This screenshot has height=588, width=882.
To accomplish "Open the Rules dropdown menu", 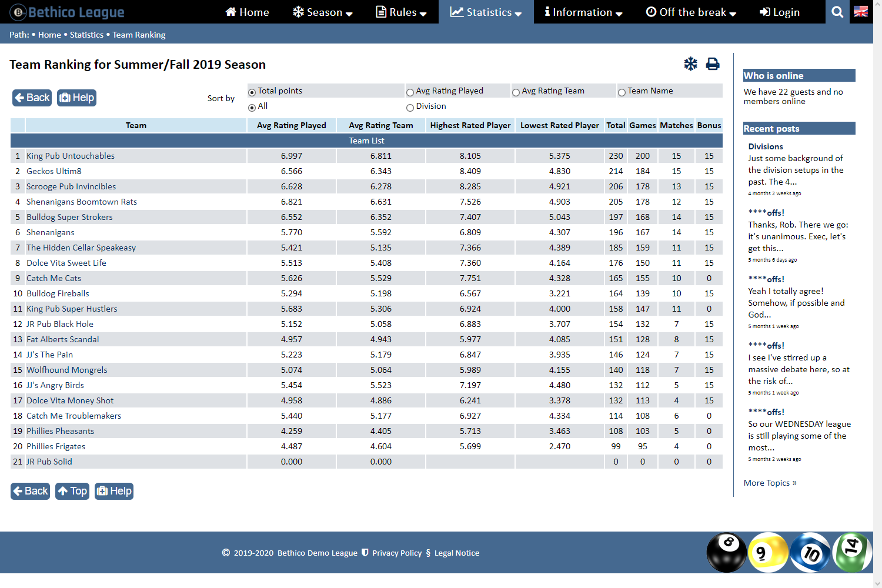I will (x=402, y=12).
